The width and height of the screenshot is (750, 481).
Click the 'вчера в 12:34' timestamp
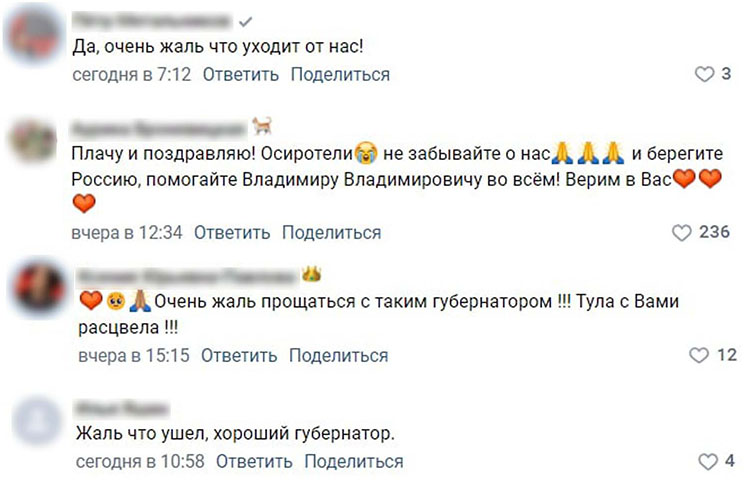(127, 233)
